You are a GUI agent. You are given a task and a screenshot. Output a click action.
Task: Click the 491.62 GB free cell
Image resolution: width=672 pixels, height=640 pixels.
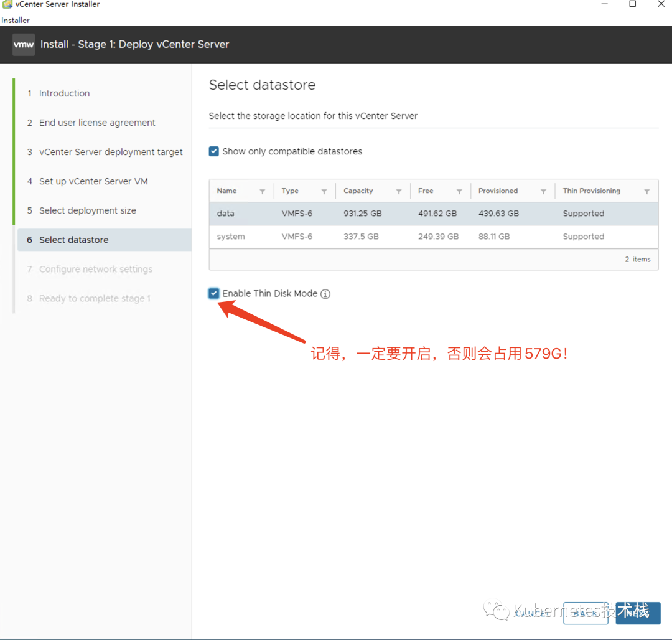click(x=437, y=214)
